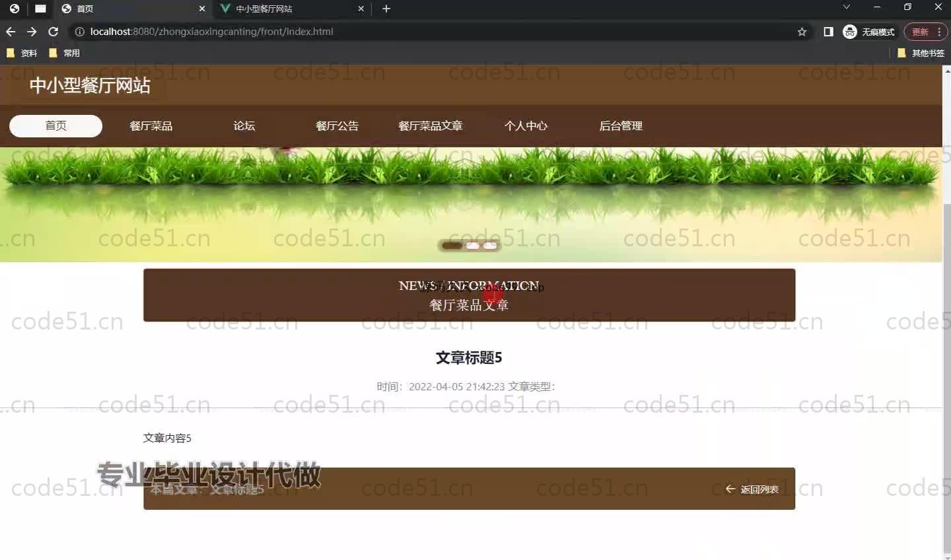This screenshot has height=560, width=951.
Task: Open the 其他书签 bookmarks folder
Action: [x=921, y=53]
